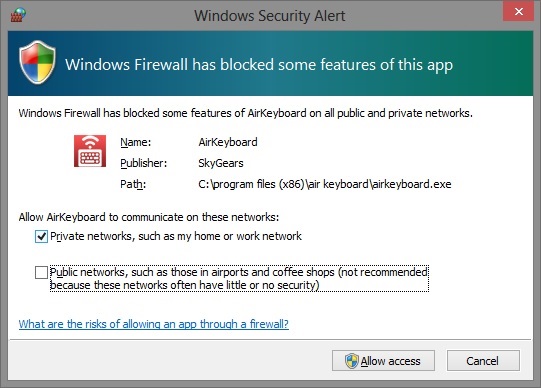Viewport: 541px width, 388px height.
Task: Cancel the security alert dialog
Action: click(483, 361)
